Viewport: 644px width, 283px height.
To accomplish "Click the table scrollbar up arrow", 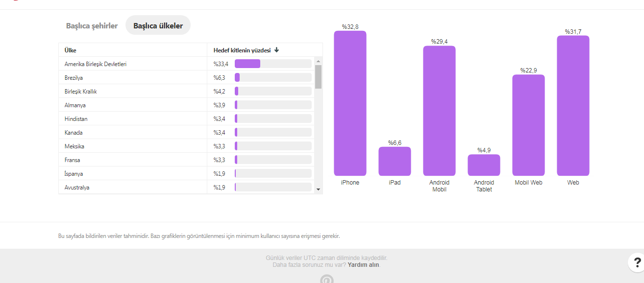I will click(x=318, y=61).
